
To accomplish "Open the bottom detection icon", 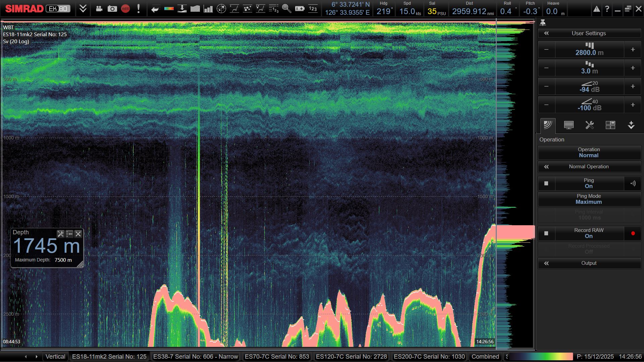I will click(182, 9).
